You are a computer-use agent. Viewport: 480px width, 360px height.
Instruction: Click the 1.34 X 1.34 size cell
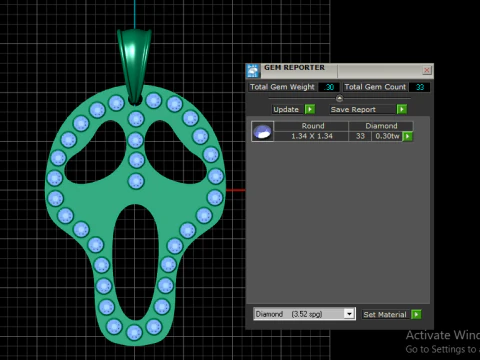coord(312,136)
